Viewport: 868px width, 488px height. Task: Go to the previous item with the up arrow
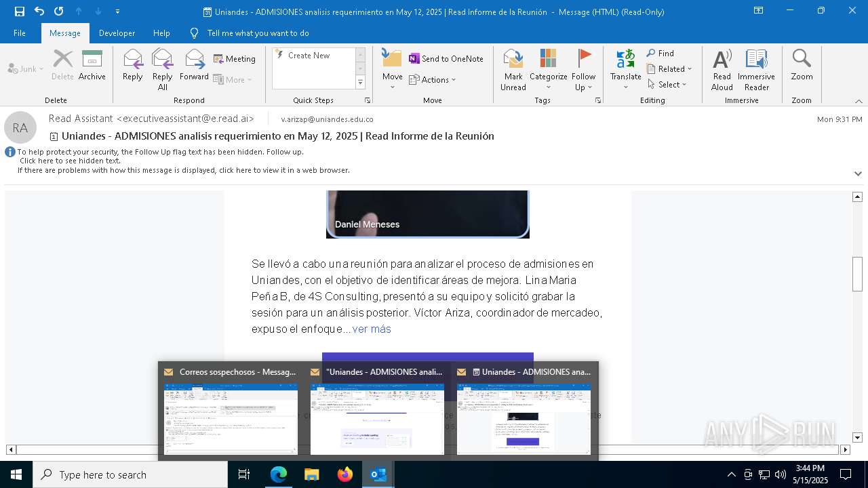[79, 12]
